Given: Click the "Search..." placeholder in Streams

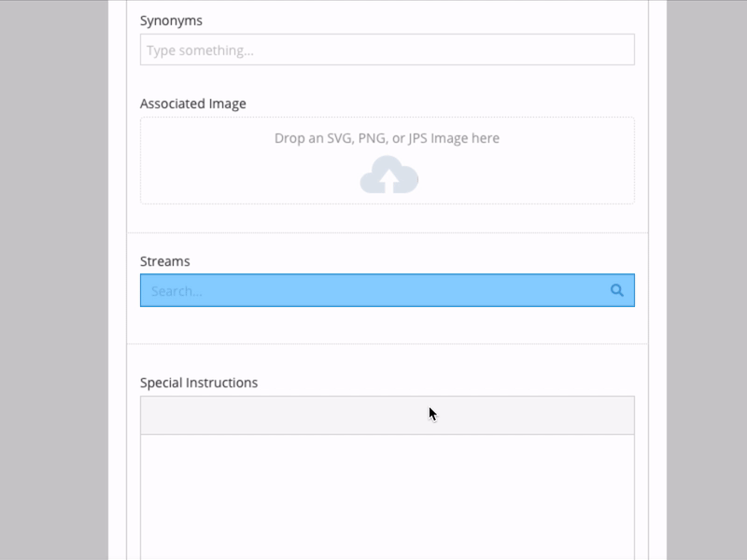Looking at the screenshot, I should pyautogui.click(x=176, y=291).
